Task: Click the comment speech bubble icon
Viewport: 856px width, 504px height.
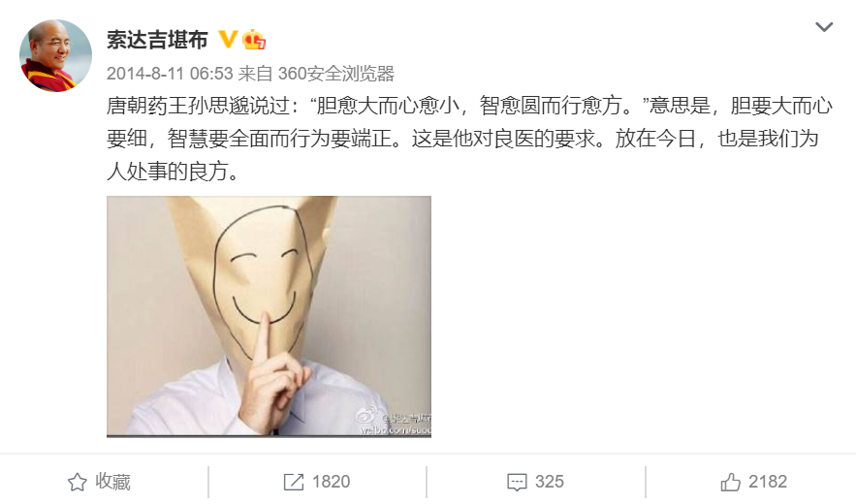Action: point(517,482)
